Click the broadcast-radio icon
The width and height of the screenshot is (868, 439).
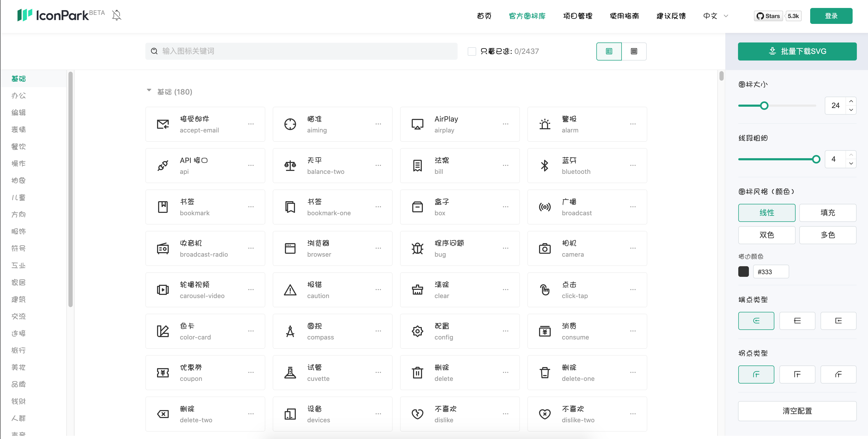(163, 248)
